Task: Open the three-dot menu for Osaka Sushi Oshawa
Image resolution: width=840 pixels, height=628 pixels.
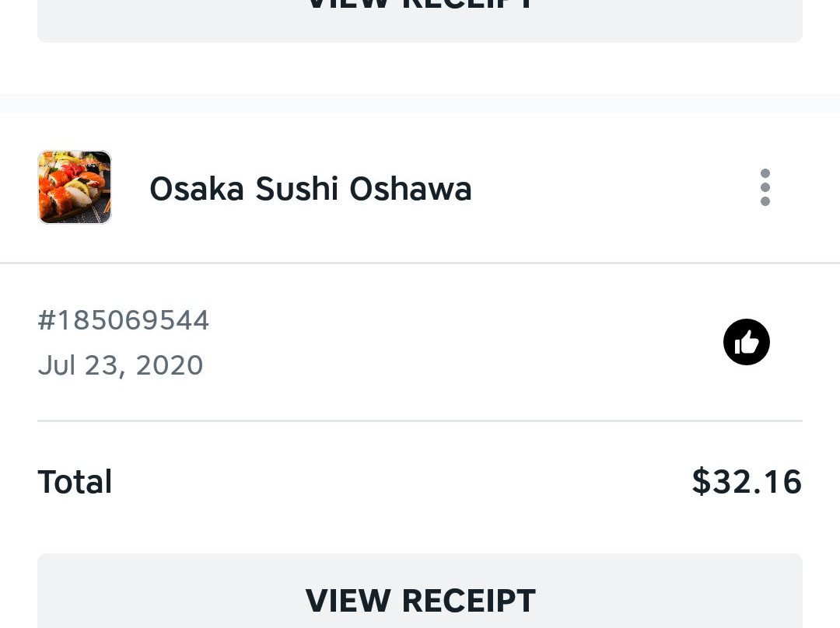Action: [x=765, y=187]
